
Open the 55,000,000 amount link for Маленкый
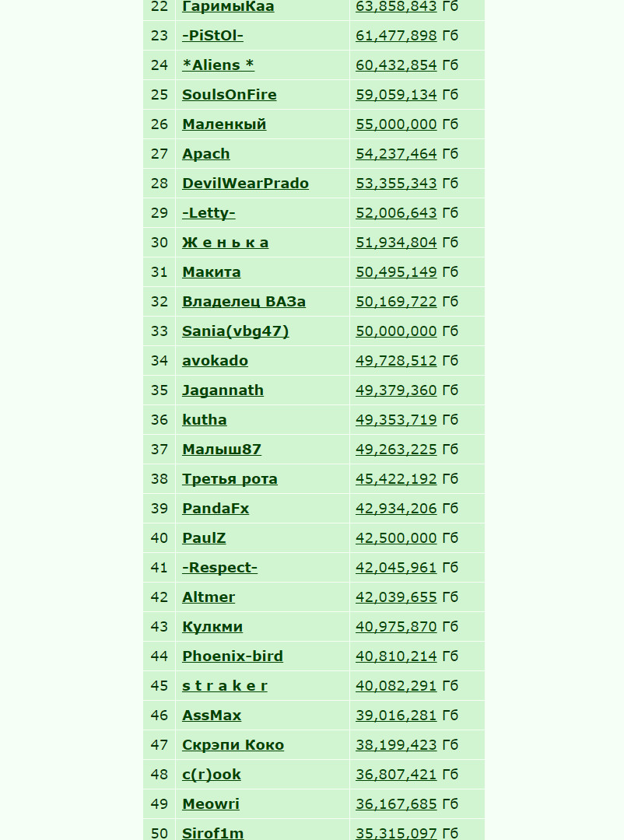tap(396, 124)
